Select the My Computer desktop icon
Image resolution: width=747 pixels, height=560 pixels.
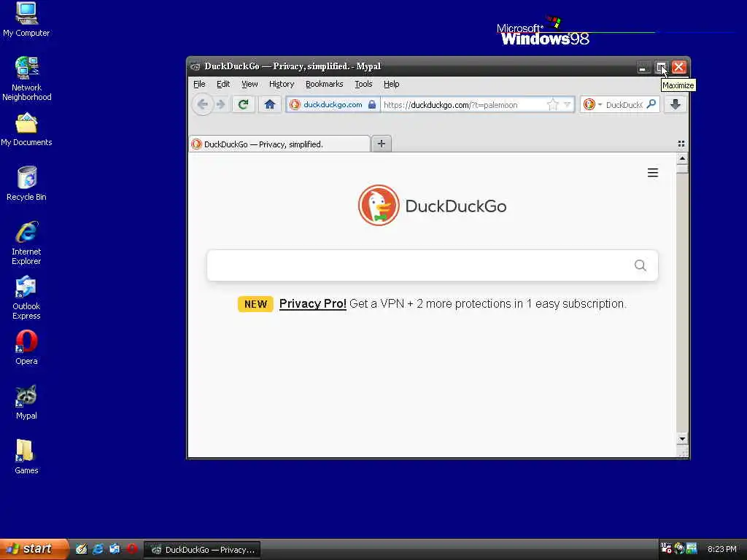click(x=26, y=19)
